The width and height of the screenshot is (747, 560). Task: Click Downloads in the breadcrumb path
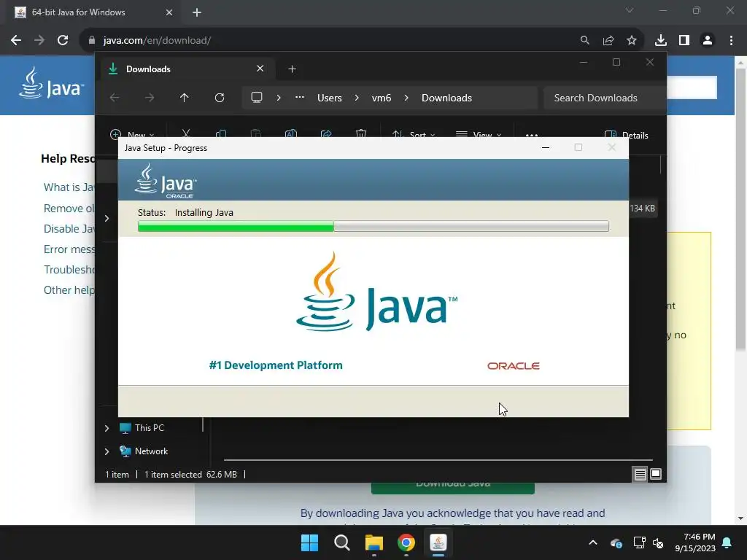pos(447,98)
